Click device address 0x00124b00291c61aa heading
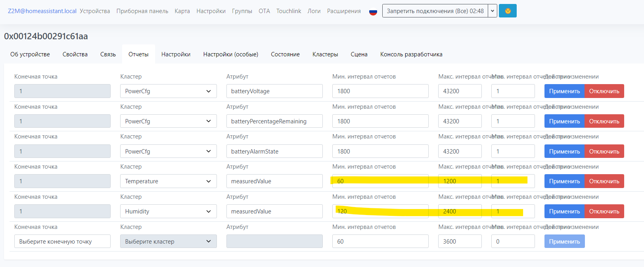 (46, 36)
